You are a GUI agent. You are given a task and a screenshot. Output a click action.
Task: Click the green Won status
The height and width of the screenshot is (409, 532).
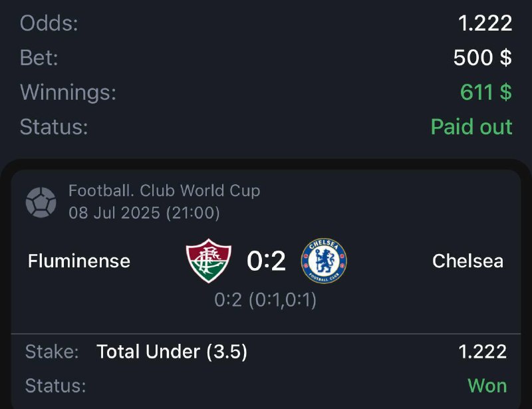487,385
